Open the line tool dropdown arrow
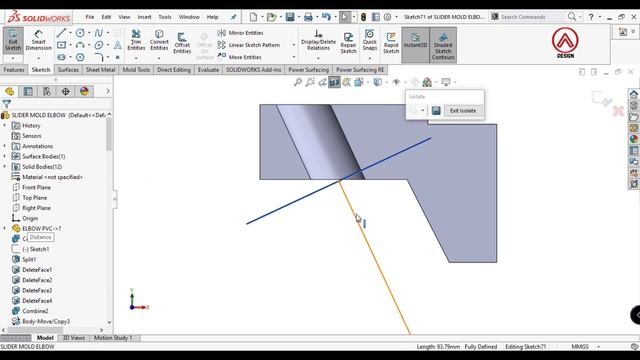 pyautogui.click(x=70, y=33)
